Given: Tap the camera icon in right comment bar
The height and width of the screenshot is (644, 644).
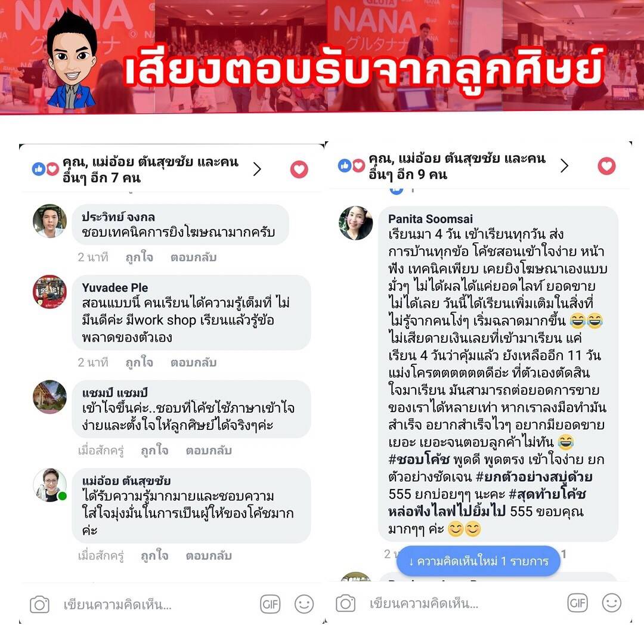Looking at the screenshot, I should coord(345,603).
